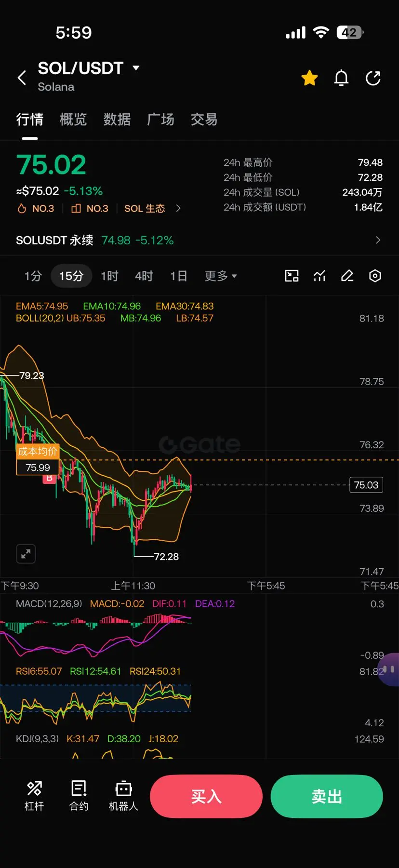Expand tags with the chevron arrow
Screen dimensions: 399x868
pos(178,208)
